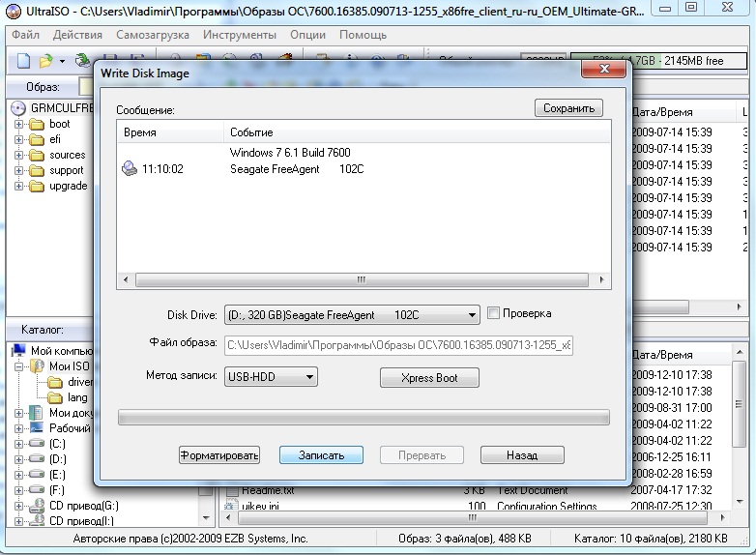This screenshot has height=555, width=756.
Task: Click the upgrade folder icon
Action: 37,186
